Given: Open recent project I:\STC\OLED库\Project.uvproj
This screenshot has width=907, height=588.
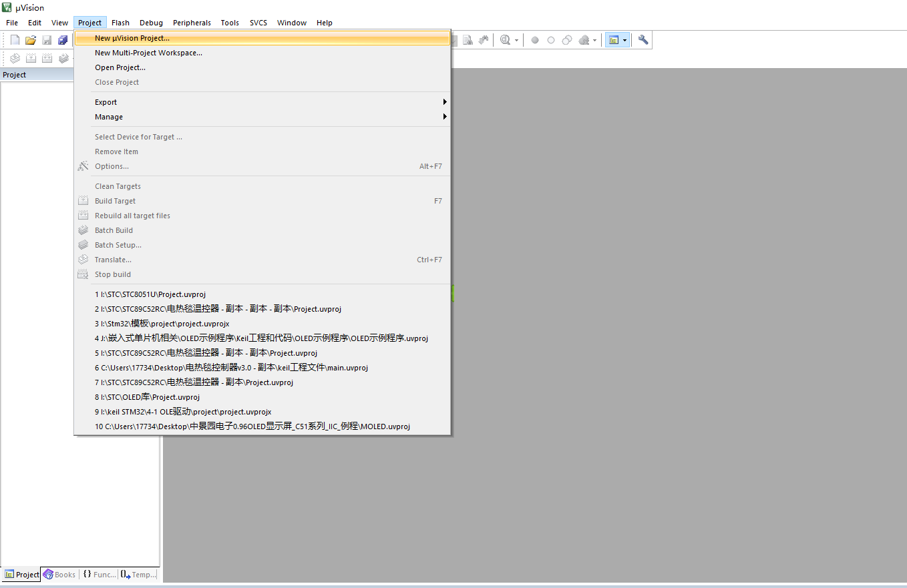Looking at the screenshot, I should pos(262,397).
